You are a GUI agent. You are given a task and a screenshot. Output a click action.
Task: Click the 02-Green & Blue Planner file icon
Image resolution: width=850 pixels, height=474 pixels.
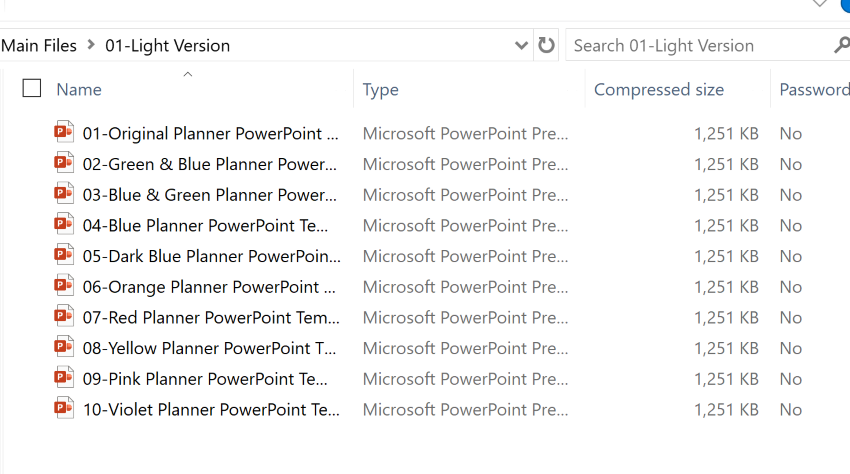pos(65,164)
